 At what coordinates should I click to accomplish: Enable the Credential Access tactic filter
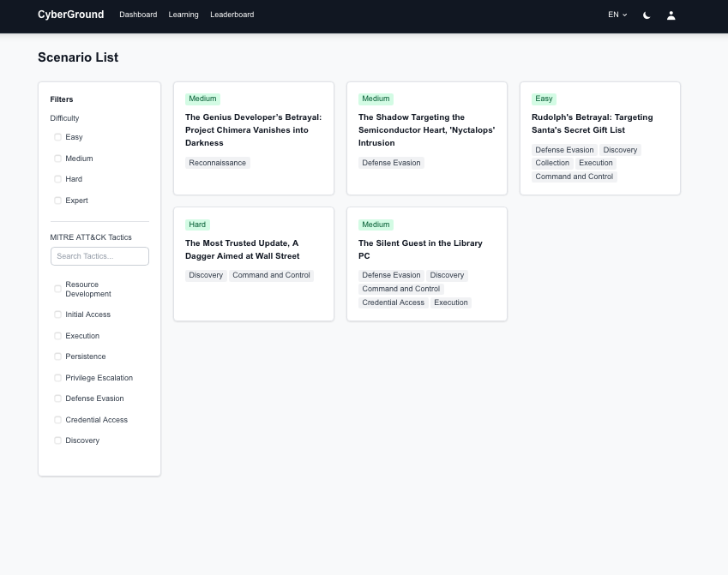point(58,420)
